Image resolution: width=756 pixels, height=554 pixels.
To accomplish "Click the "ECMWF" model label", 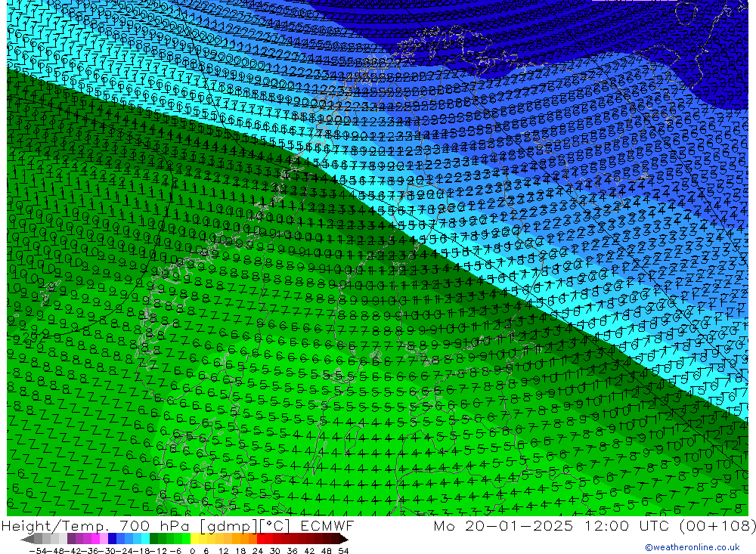I will coord(327,525).
